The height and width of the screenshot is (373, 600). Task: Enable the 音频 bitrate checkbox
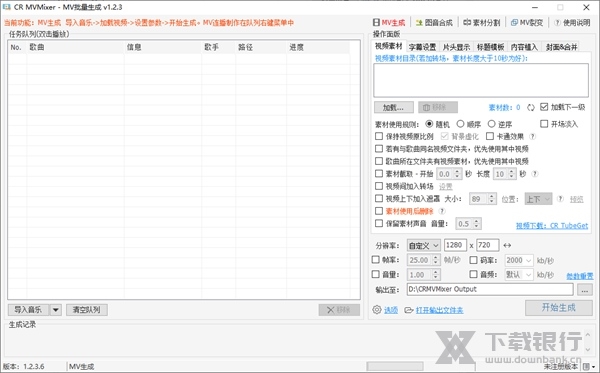pyautogui.click(x=473, y=274)
